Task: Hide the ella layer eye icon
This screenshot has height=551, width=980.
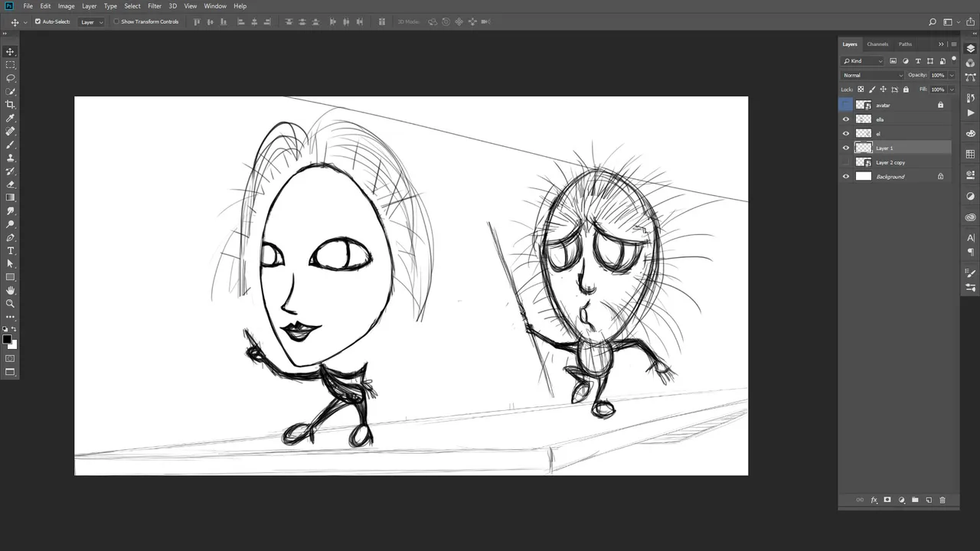Action: click(846, 119)
